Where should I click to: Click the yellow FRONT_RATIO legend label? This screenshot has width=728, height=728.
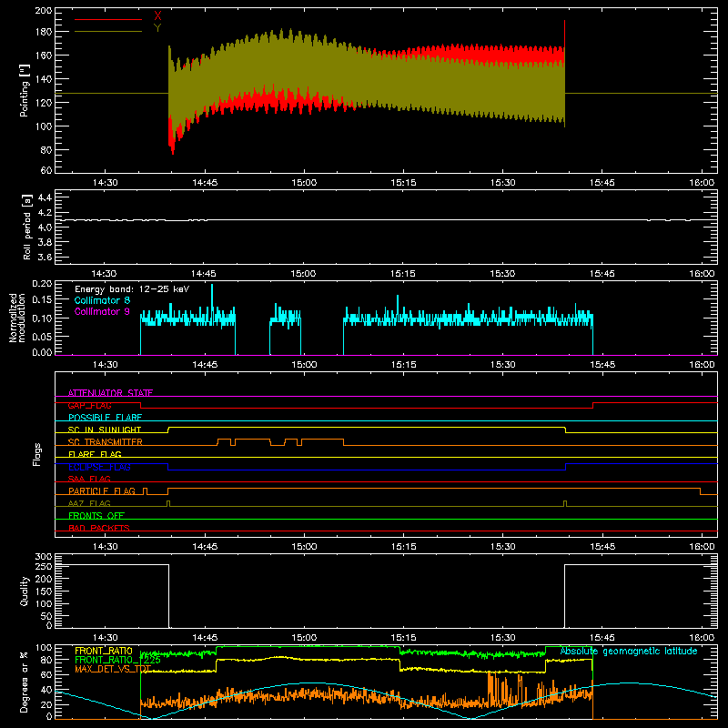(x=104, y=651)
